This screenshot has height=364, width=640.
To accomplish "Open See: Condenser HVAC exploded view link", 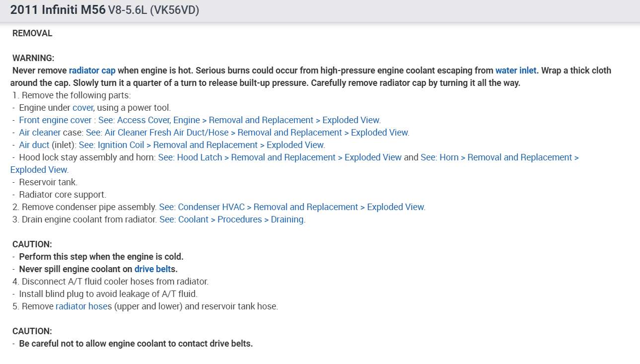I will (291, 207).
